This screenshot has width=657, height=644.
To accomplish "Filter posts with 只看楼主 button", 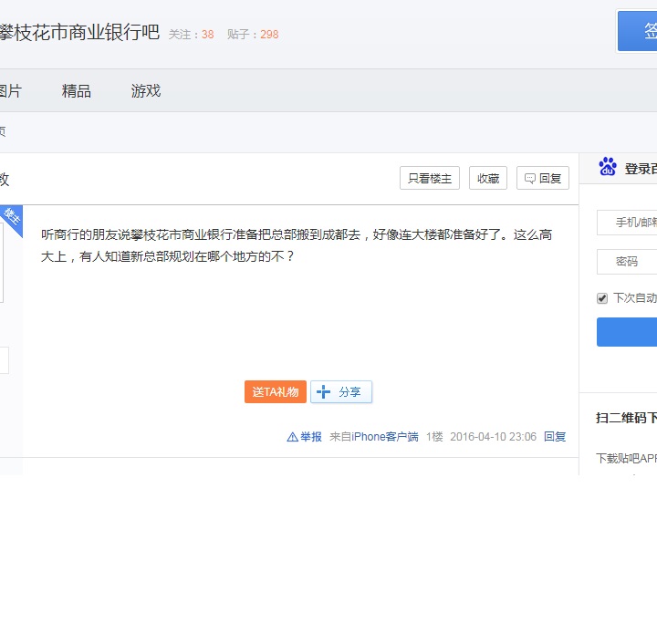I will point(429,179).
